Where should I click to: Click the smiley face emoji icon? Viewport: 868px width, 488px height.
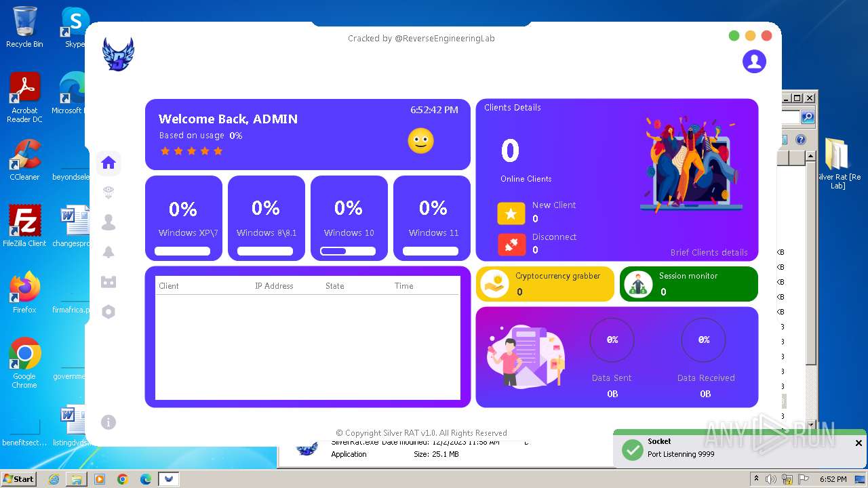coord(420,141)
